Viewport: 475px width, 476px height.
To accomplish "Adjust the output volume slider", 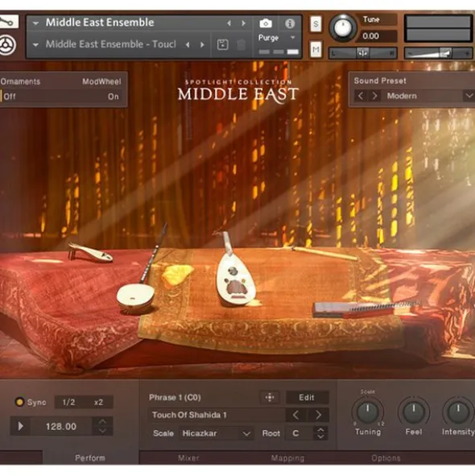I will 439,53.
